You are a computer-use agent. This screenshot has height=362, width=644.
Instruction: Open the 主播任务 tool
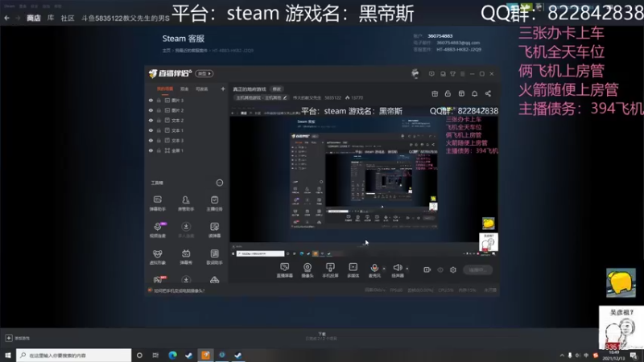(x=214, y=204)
